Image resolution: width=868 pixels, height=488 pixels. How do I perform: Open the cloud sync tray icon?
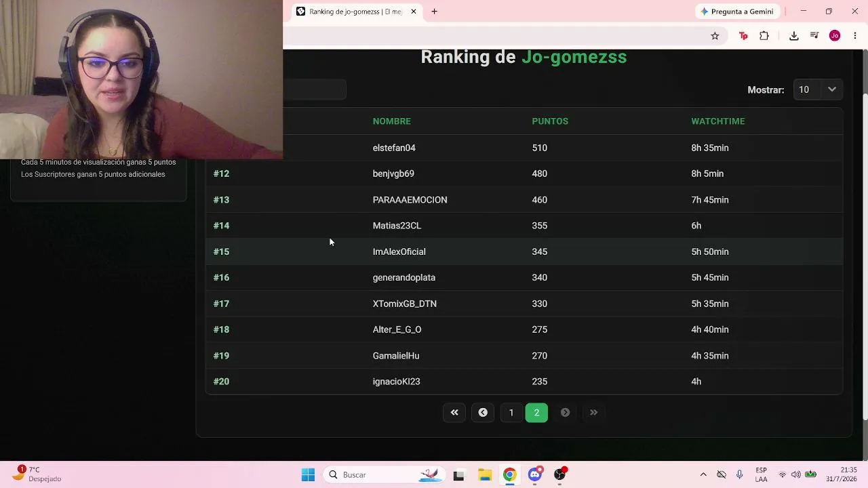[722, 474]
